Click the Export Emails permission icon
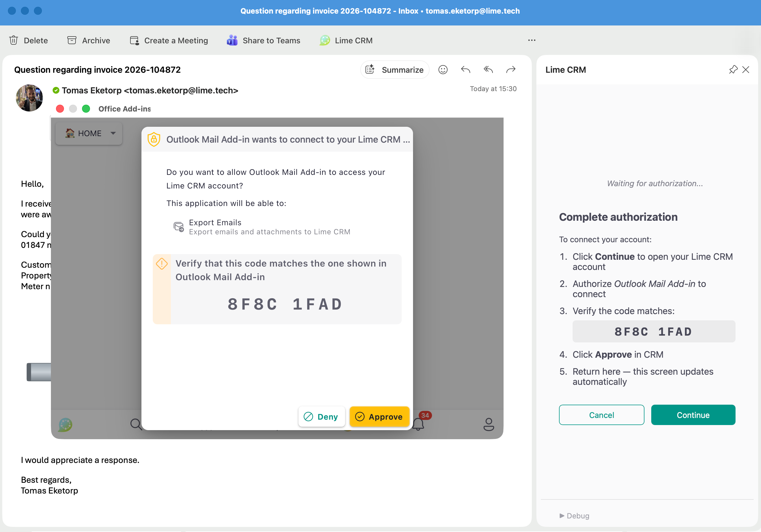Image resolution: width=761 pixels, height=532 pixels. tap(179, 227)
